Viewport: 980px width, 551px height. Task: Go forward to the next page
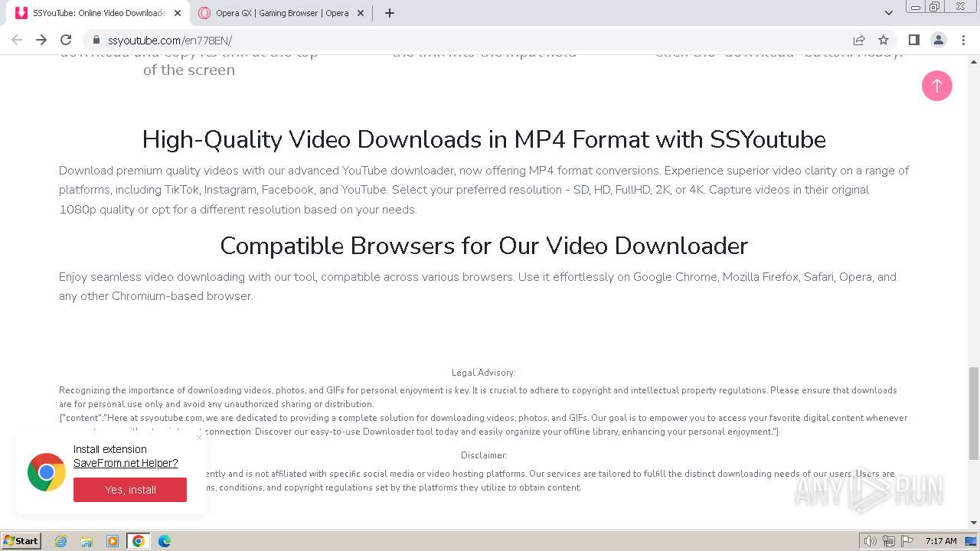pos(41,40)
